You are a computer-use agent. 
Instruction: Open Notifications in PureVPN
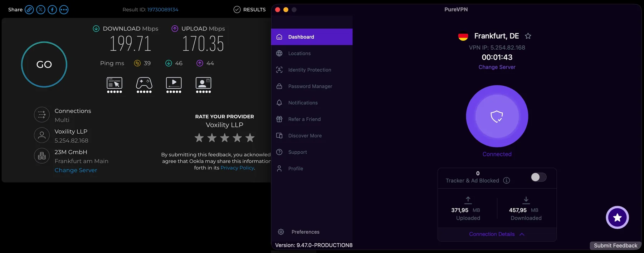(x=312, y=103)
